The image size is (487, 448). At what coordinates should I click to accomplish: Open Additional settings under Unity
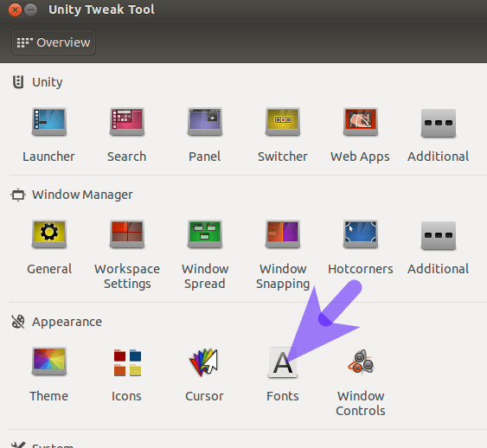(x=439, y=123)
